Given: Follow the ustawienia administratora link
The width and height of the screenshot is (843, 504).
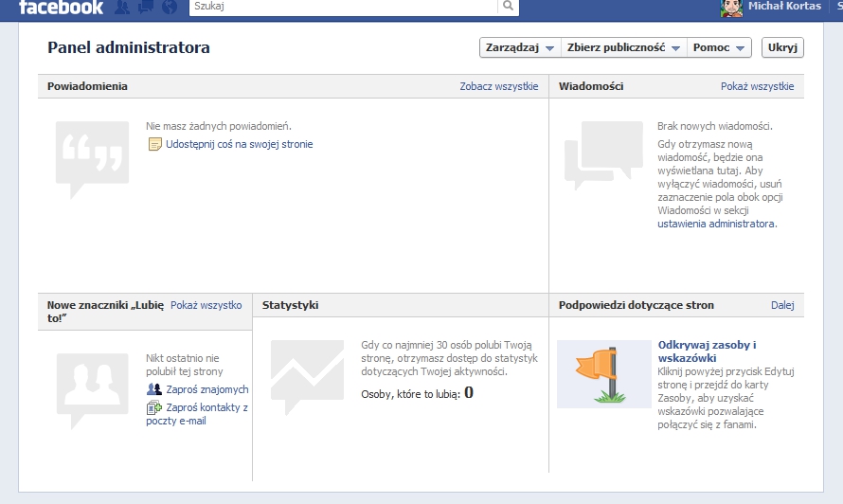Looking at the screenshot, I should [x=716, y=225].
